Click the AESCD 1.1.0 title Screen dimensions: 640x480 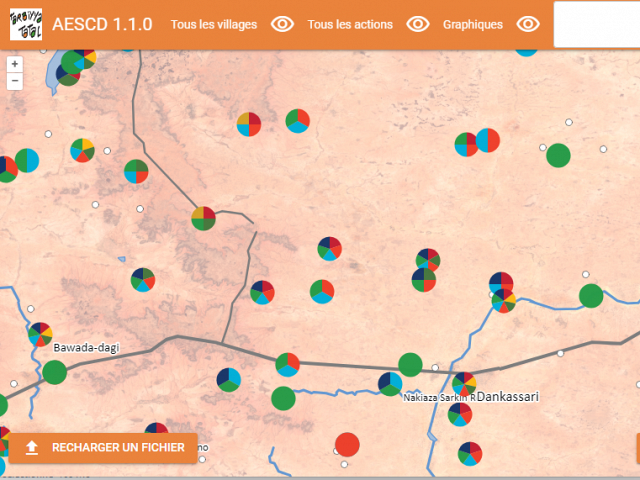coord(102,24)
